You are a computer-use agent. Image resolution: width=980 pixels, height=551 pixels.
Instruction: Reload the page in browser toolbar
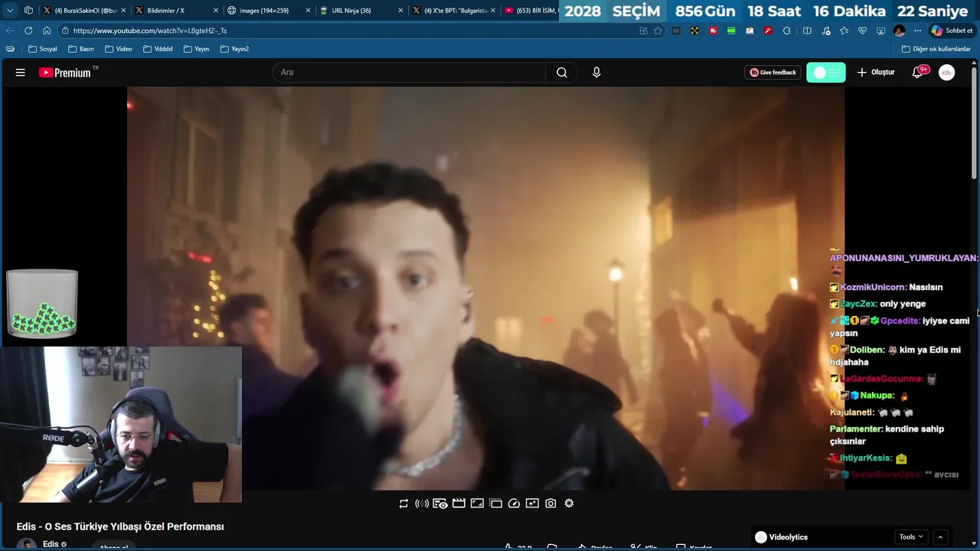click(28, 31)
